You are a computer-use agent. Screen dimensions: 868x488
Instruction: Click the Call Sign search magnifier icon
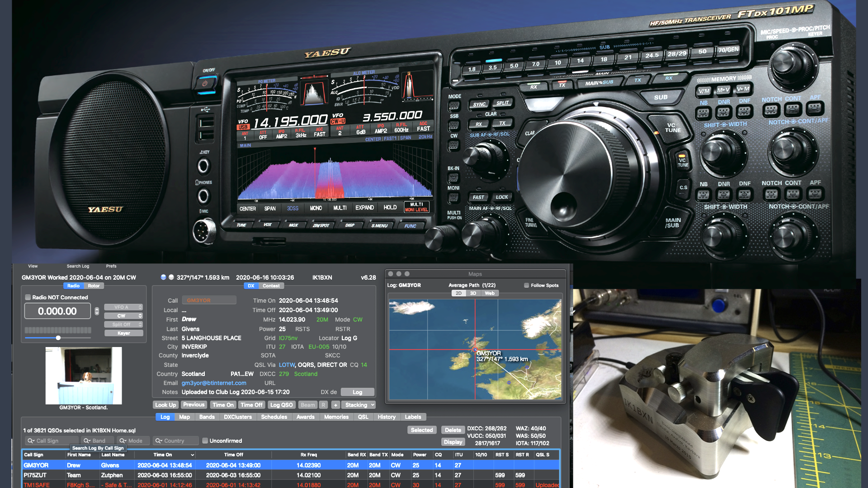click(x=31, y=441)
